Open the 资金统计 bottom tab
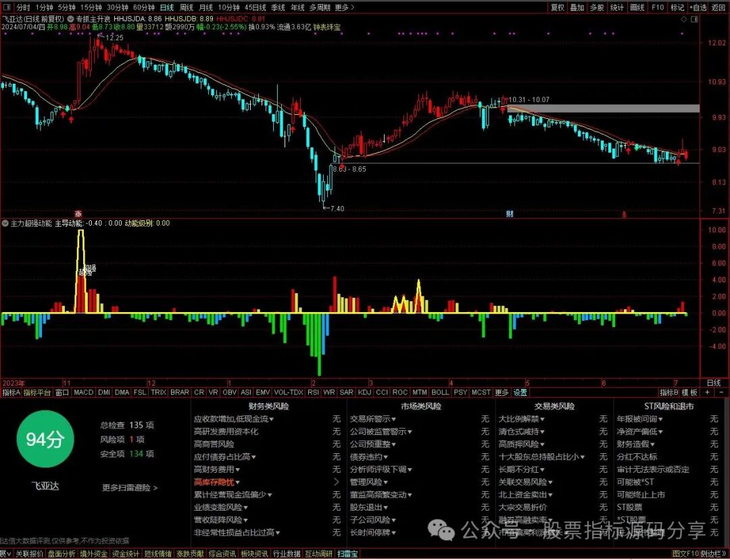 [125, 554]
